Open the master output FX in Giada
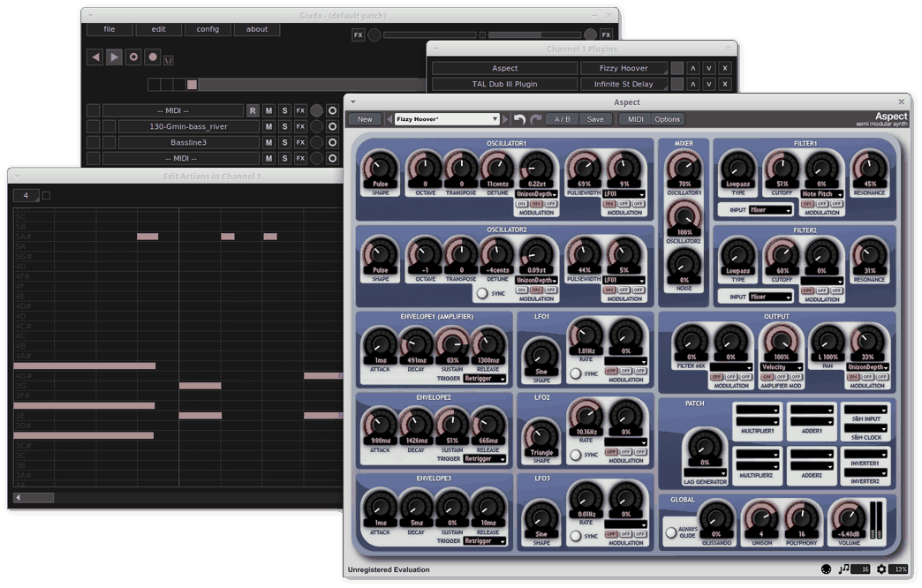Viewport: 922px width, 588px height. (x=606, y=34)
